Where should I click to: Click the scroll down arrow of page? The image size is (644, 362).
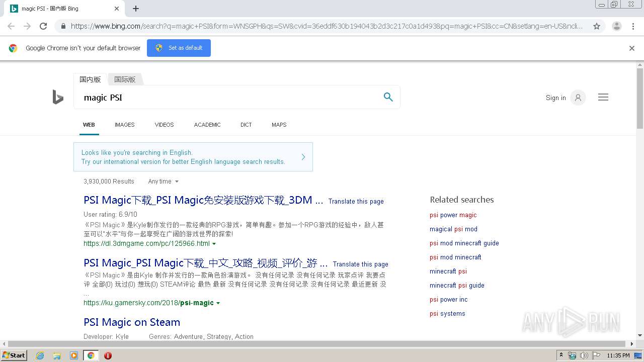[640, 335]
